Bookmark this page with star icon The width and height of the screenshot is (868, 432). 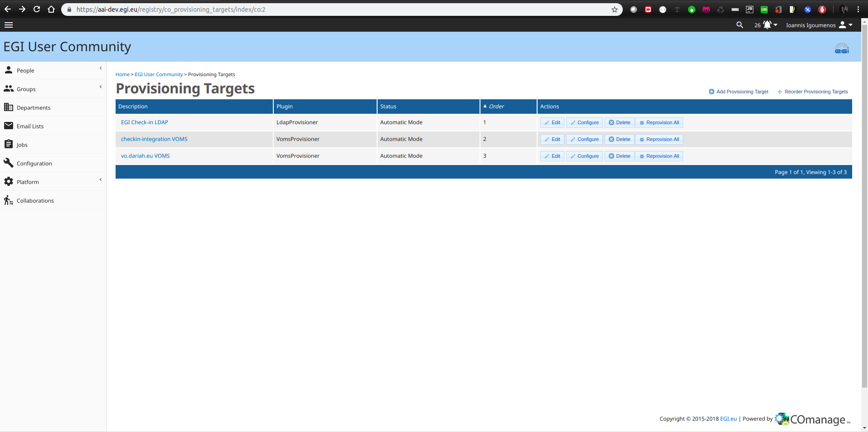pos(615,10)
